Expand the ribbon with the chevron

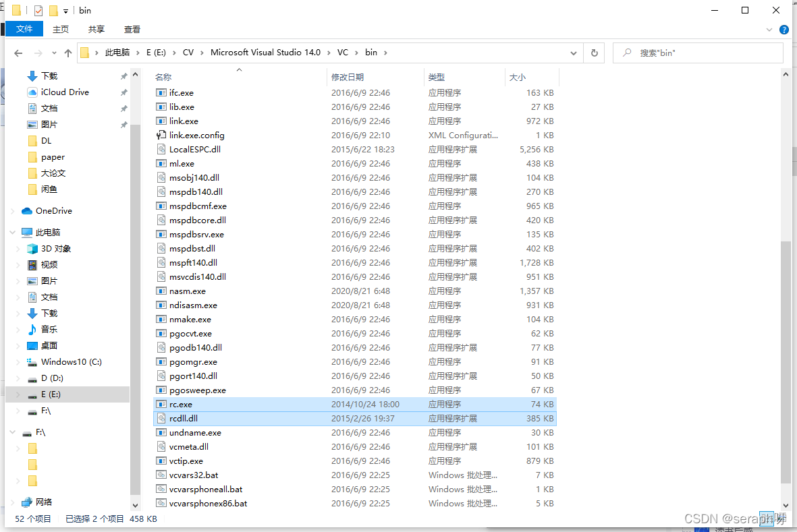tap(769, 30)
